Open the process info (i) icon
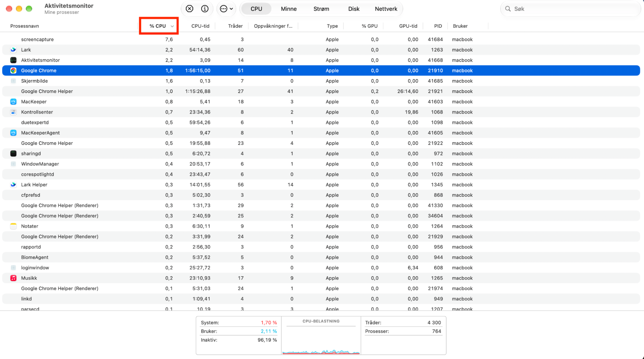 tap(205, 9)
